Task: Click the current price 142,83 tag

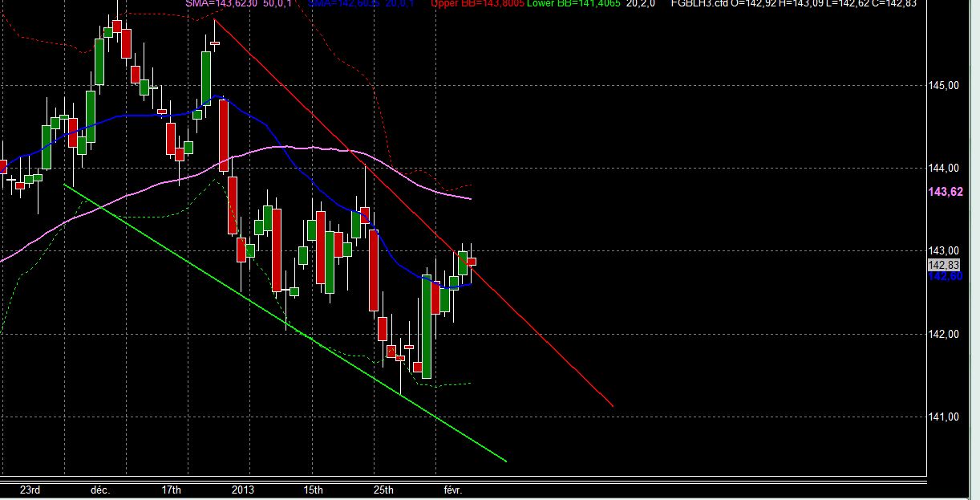Action: click(x=944, y=265)
